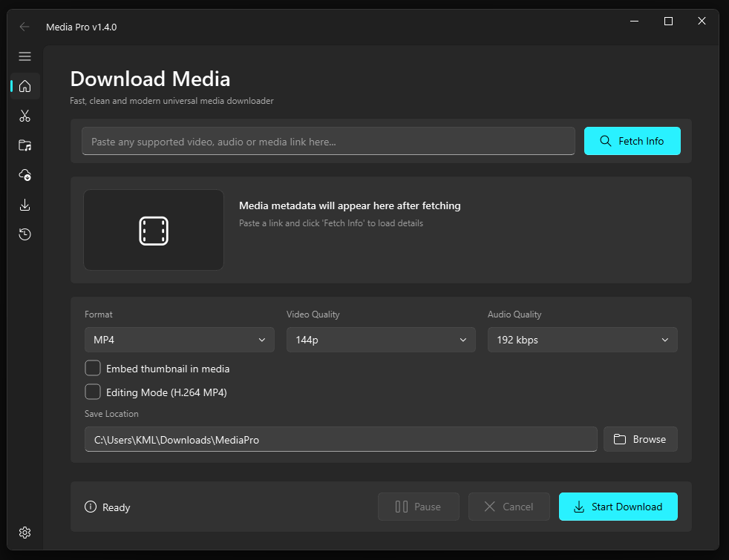Enable Embed thumbnail in media checkbox
The width and height of the screenshot is (729, 560).
93,368
